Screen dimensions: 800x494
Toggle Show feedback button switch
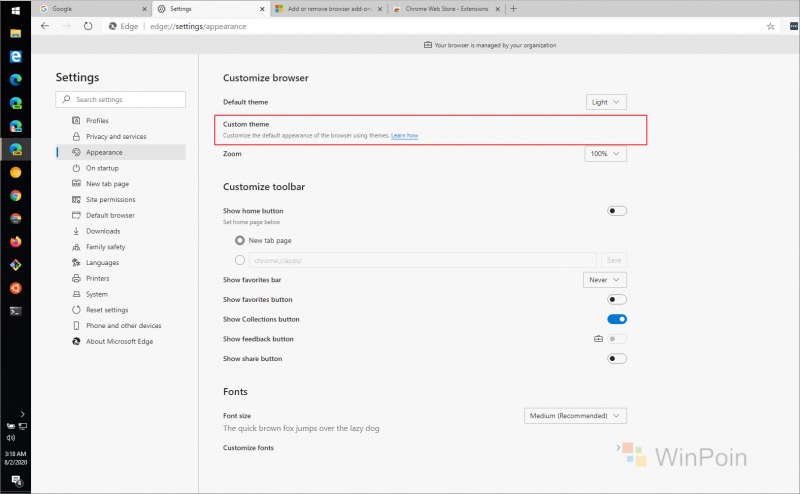click(617, 339)
